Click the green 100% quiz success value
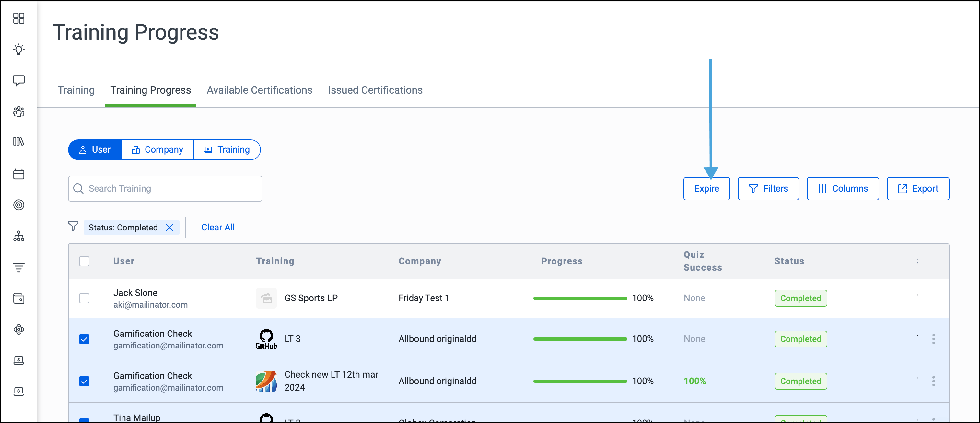 point(695,381)
